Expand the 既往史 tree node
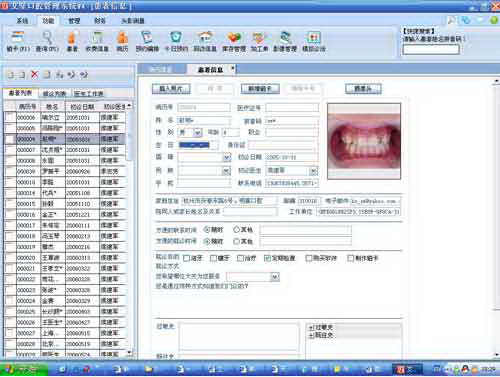This screenshot has height=377, width=500. point(311,335)
